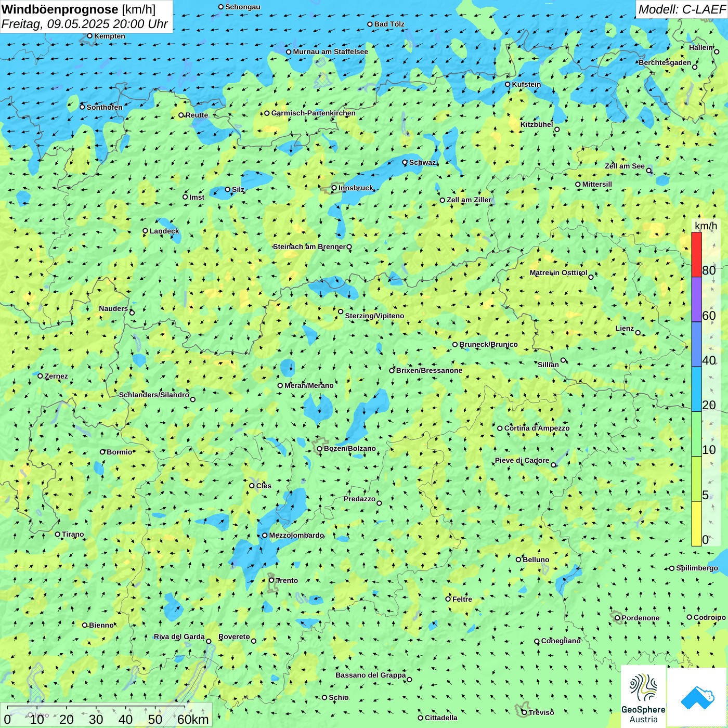Viewport: 728px width, 728px height.
Task: Click the 'Lienz' label
Action: point(625,328)
